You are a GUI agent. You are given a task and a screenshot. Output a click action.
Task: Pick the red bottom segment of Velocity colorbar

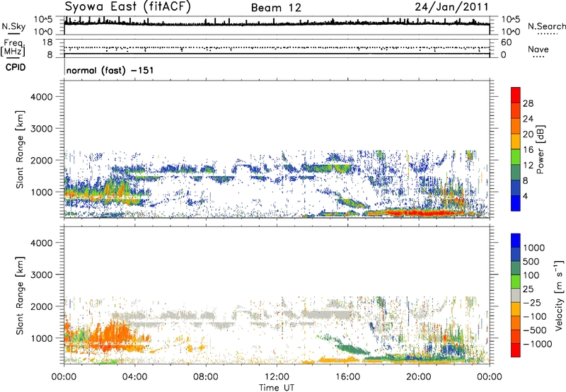point(516,350)
